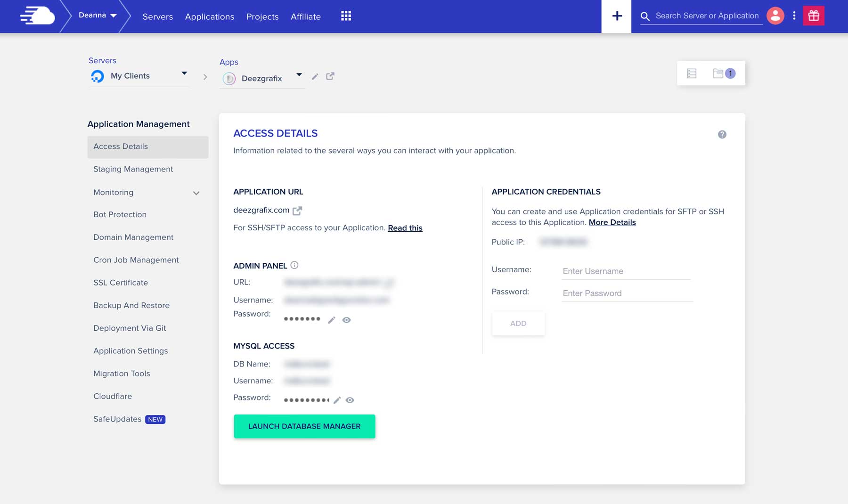Click the three-dot overflow icon in header
This screenshot has width=848, height=504.
tap(795, 16)
